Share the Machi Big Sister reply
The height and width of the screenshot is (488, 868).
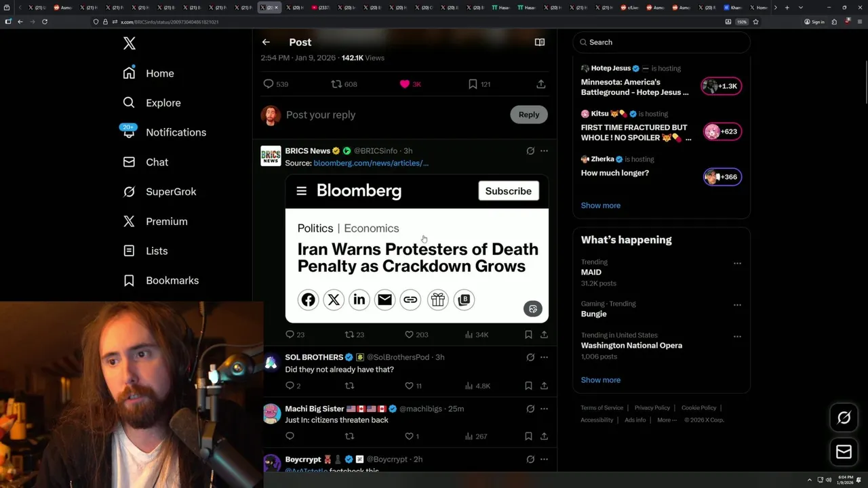pyautogui.click(x=544, y=436)
